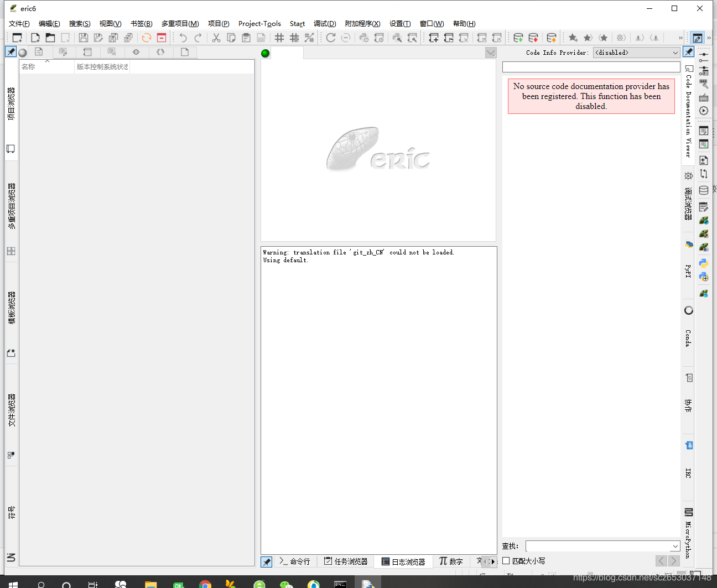The height and width of the screenshot is (588, 717).
Task: Click the Paste clipboard icon
Action: [246, 38]
